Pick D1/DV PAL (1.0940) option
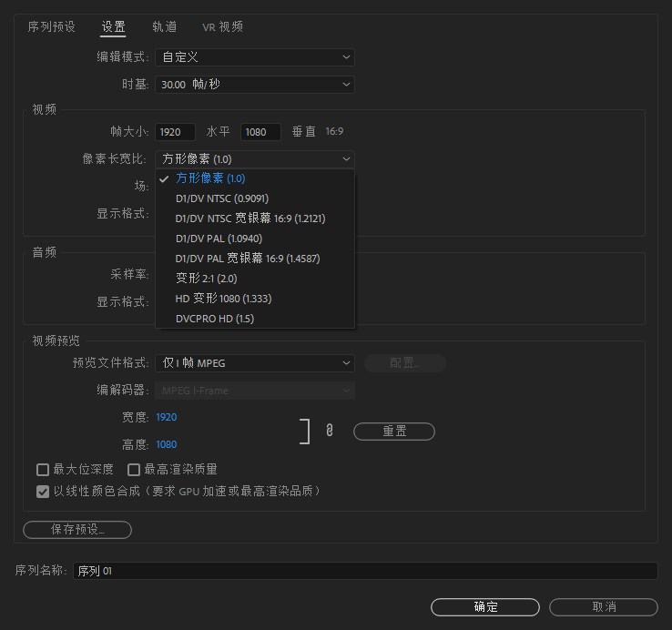This screenshot has width=672, height=630. click(255, 239)
